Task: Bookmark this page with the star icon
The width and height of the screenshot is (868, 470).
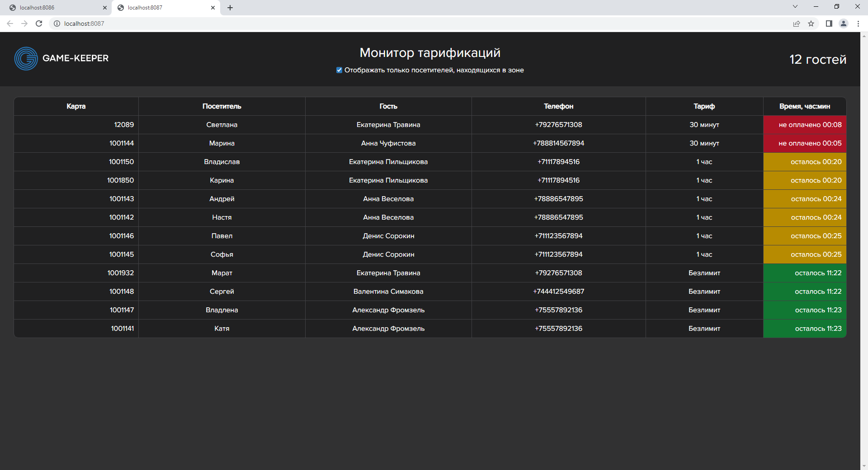Action: [811, 23]
